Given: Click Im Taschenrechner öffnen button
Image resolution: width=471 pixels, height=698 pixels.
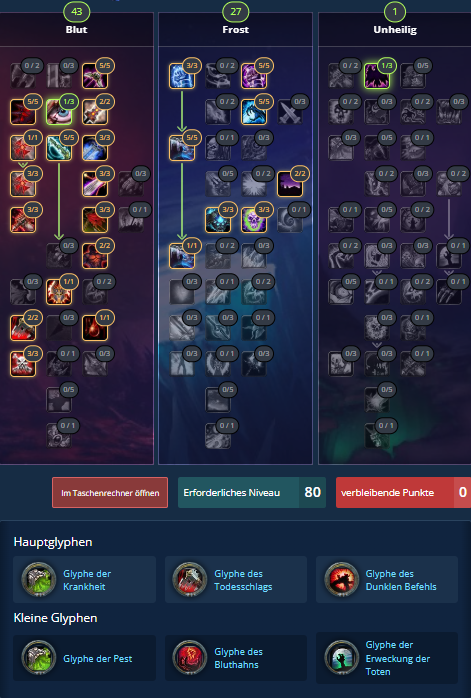Looking at the screenshot, I should [110, 492].
